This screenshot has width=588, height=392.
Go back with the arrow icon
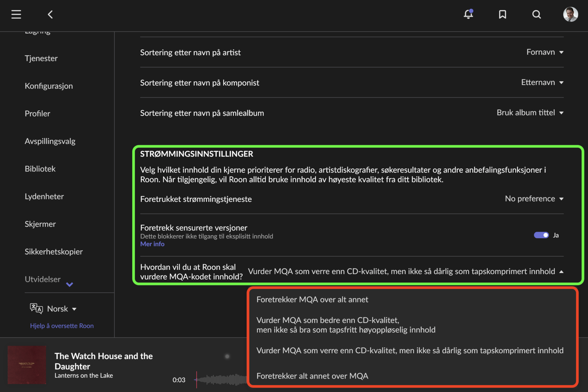50,15
